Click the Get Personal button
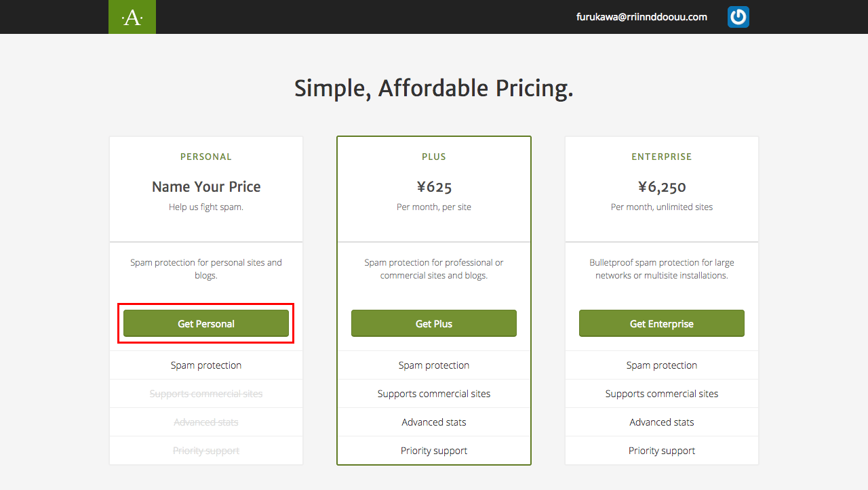The width and height of the screenshot is (868, 490). 206,323
